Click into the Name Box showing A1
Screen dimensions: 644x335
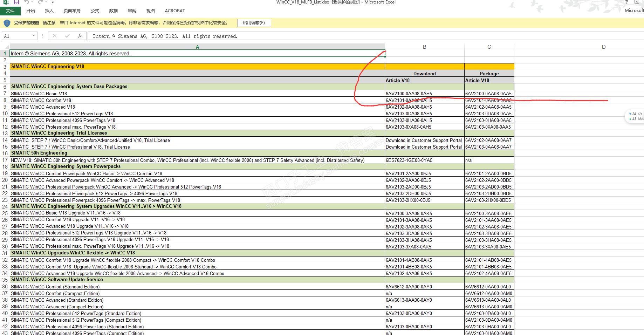click(17, 36)
